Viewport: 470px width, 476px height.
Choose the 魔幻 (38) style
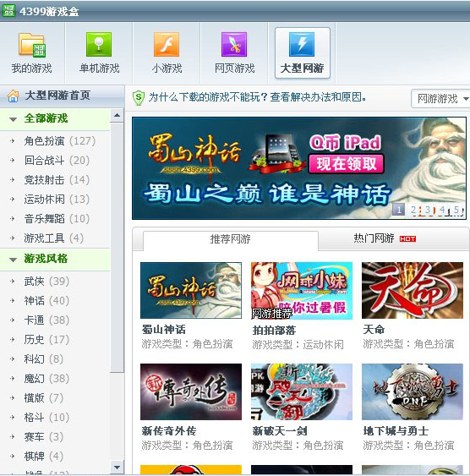[46, 379]
